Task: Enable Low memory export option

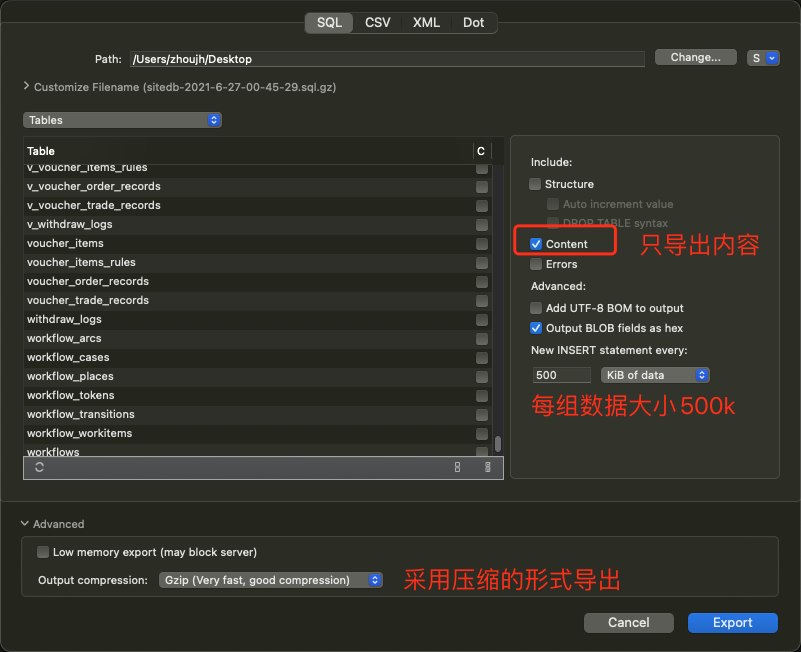Action: (43, 552)
